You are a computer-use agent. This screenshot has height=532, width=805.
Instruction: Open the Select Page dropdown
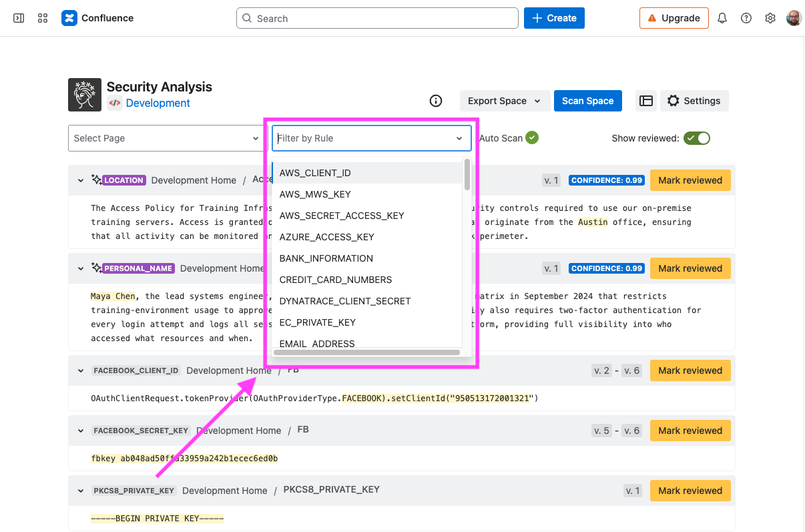(166, 138)
